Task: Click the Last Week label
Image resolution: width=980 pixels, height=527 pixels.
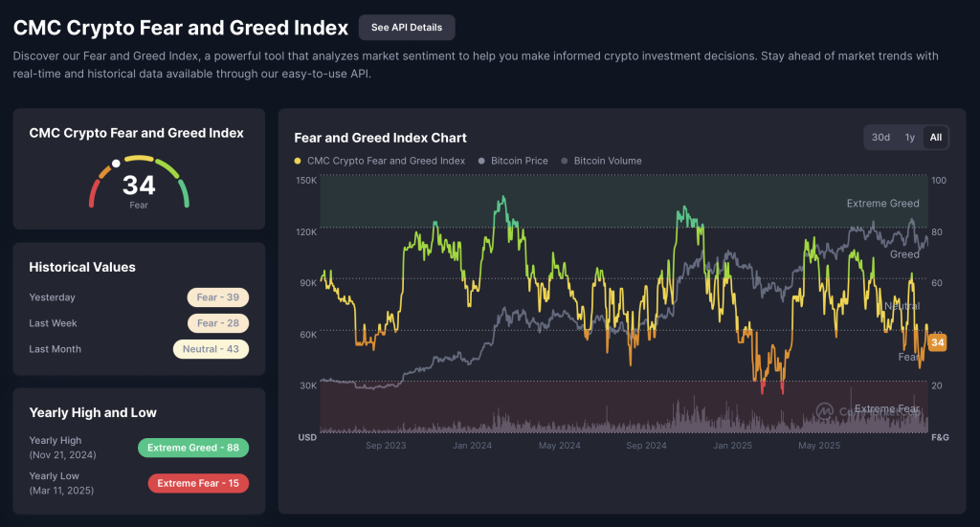Action: [x=54, y=323]
